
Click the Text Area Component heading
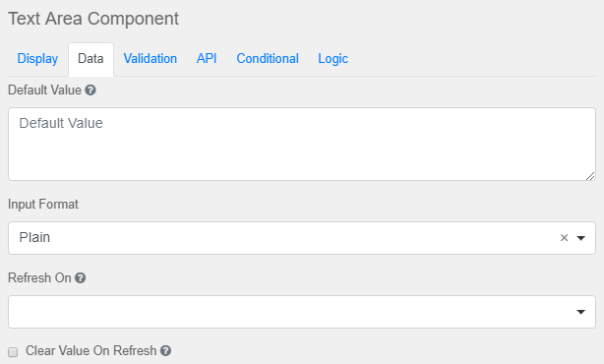point(93,19)
